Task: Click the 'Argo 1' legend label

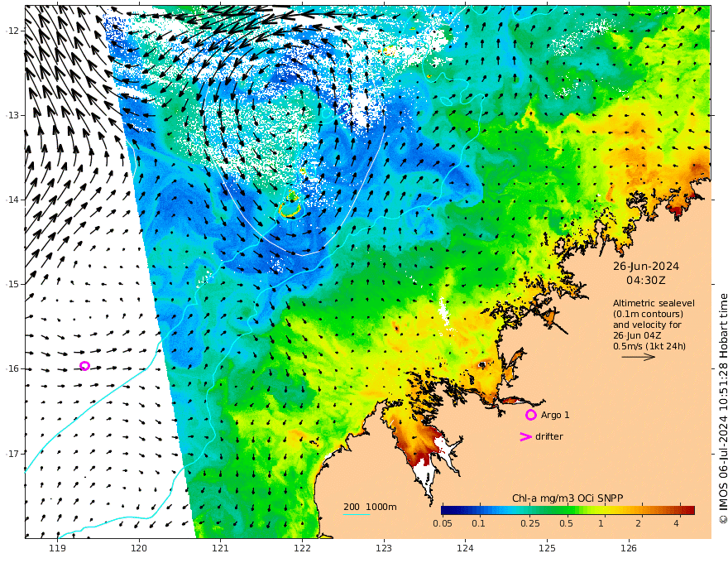Action: click(555, 415)
